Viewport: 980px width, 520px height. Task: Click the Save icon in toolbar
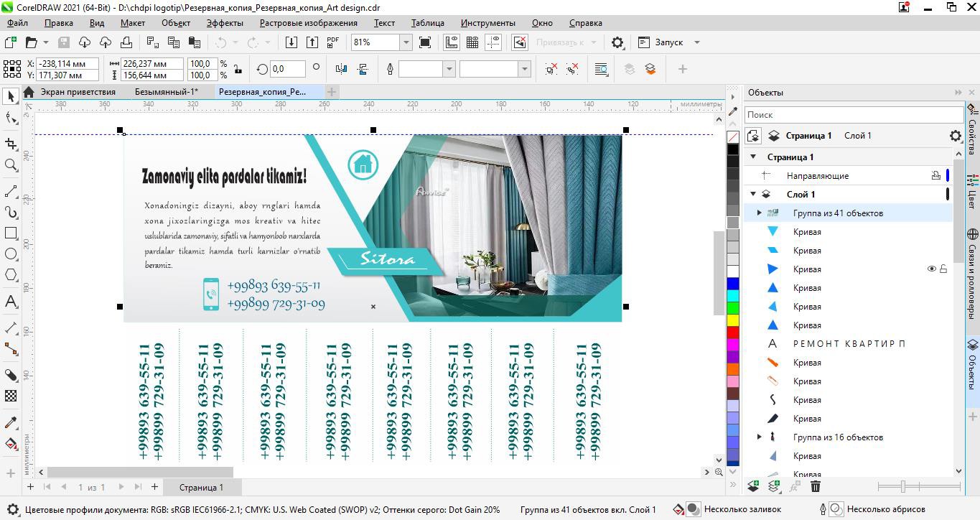pos(64,42)
